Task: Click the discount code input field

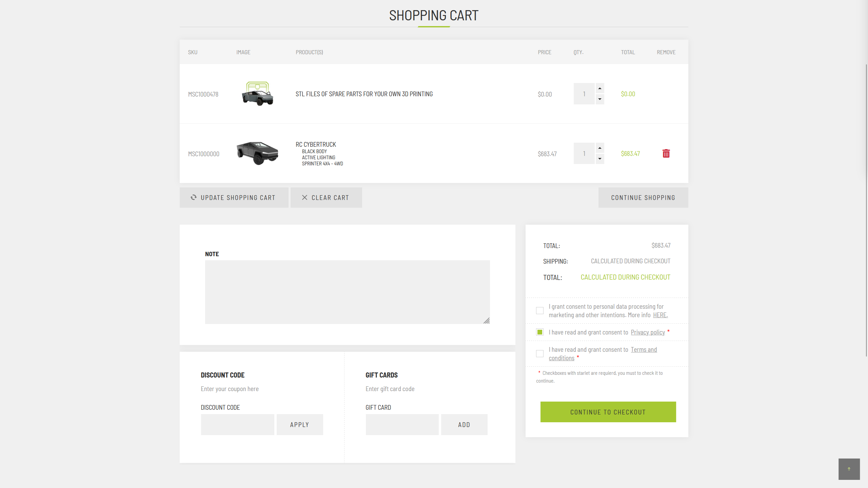Action: pyautogui.click(x=237, y=425)
